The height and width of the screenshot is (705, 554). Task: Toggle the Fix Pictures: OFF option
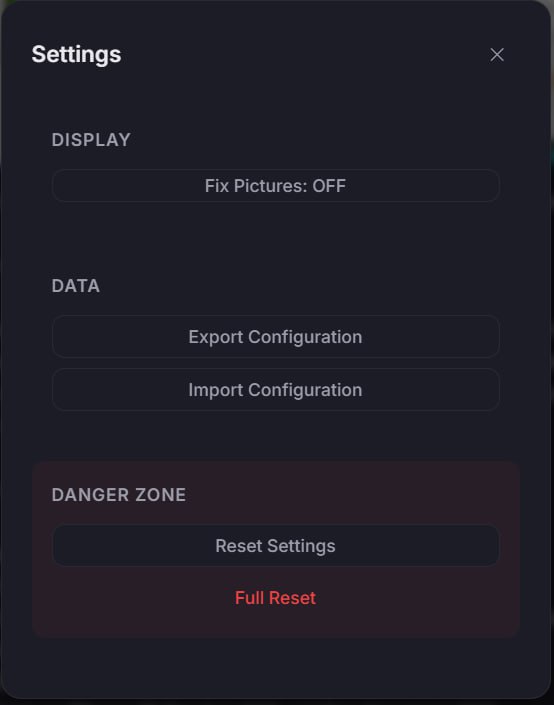click(276, 186)
